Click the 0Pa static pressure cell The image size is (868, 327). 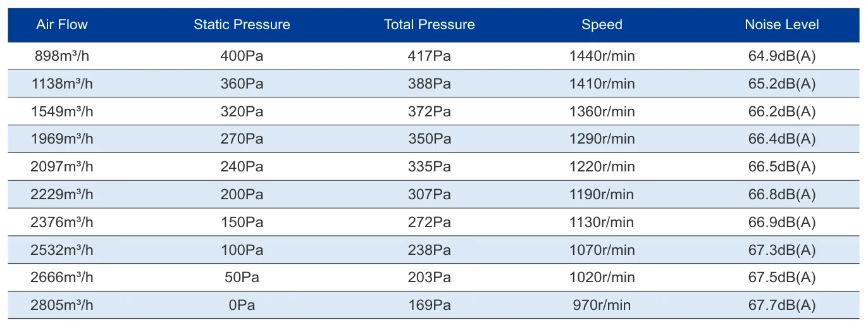[x=242, y=305]
